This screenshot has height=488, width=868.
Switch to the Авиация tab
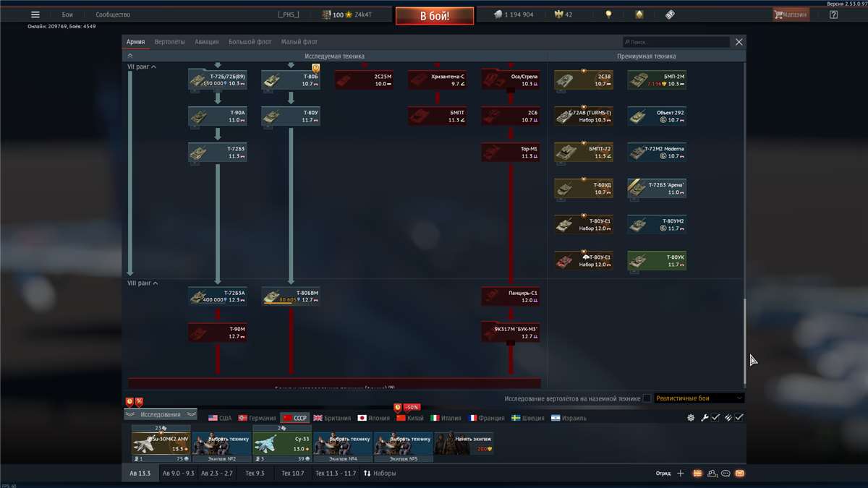[207, 42]
